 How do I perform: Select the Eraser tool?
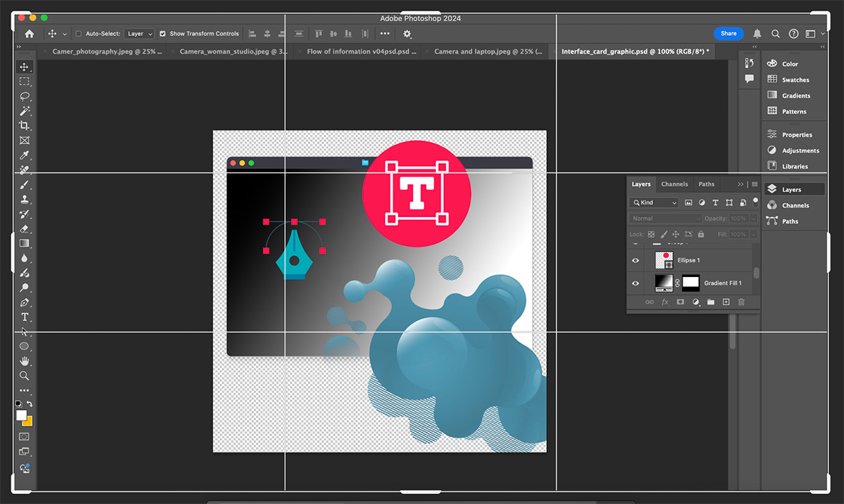click(24, 228)
